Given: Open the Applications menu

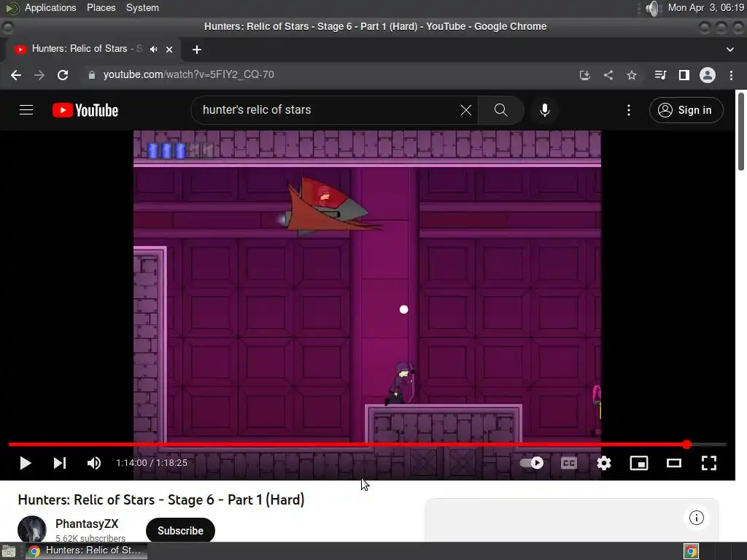Looking at the screenshot, I should point(50,7).
